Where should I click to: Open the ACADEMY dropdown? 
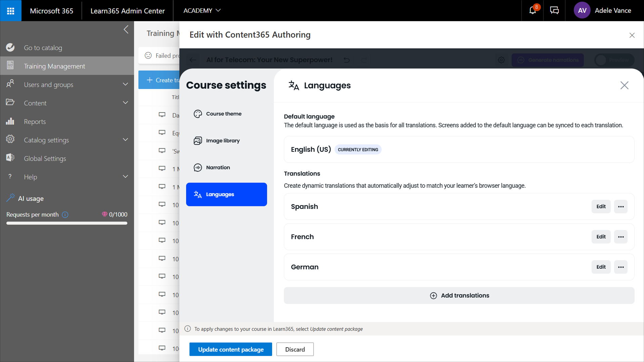pyautogui.click(x=202, y=10)
